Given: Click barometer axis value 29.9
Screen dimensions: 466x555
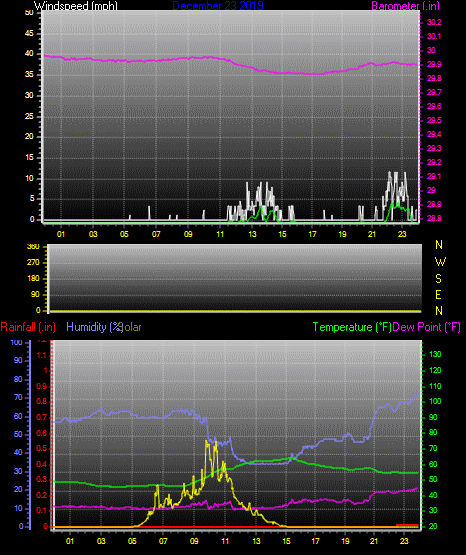Looking at the screenshot, I should click(x=434, y=64).
